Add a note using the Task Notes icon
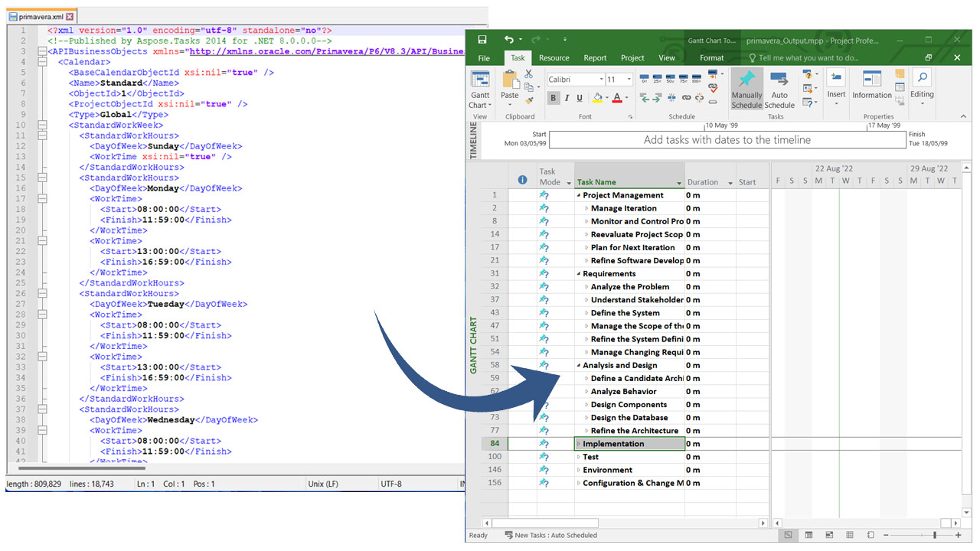The image size is (980, 551). [x=900, y=73]
